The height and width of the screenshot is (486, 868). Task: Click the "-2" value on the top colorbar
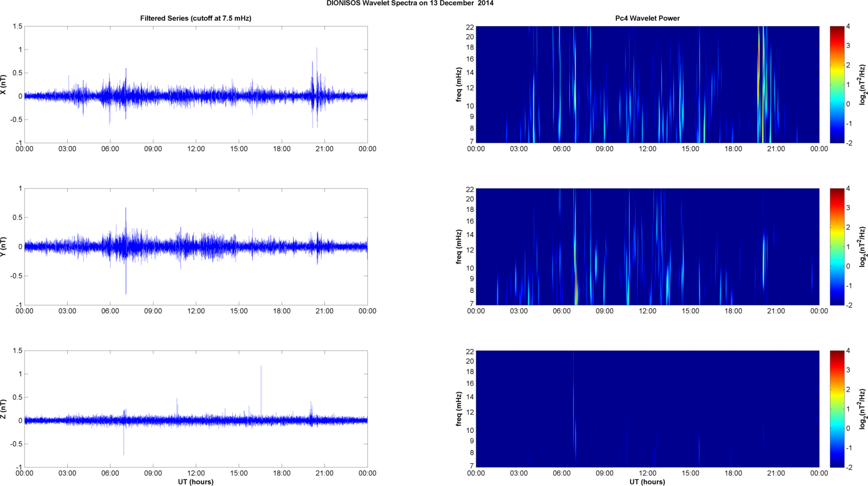[849, 143]
